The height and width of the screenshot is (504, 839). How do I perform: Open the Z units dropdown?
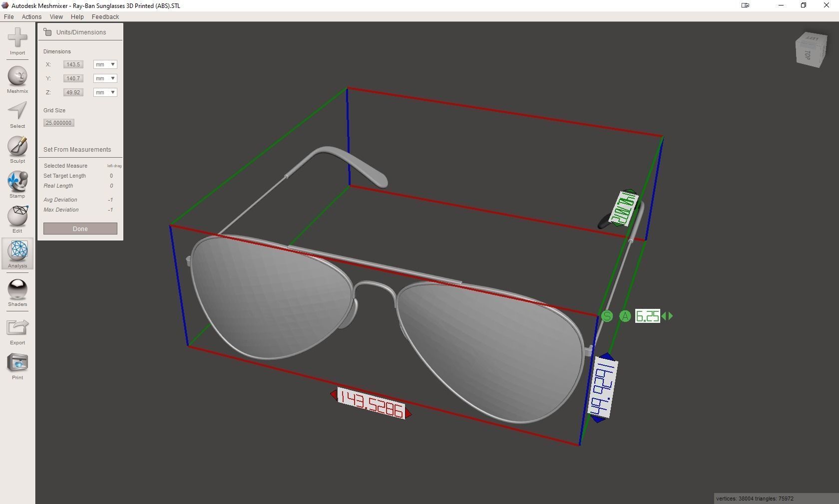coord(105,92)
